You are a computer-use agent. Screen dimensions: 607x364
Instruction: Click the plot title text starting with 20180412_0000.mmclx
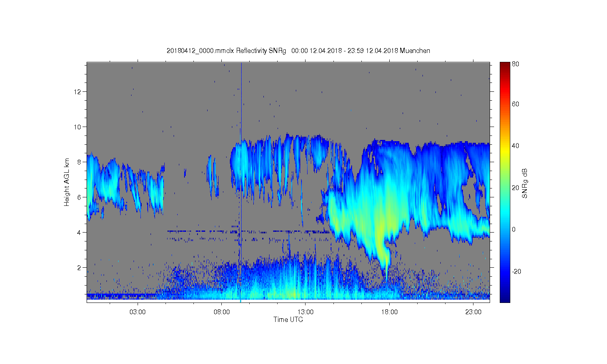click(x=298, y=51)
